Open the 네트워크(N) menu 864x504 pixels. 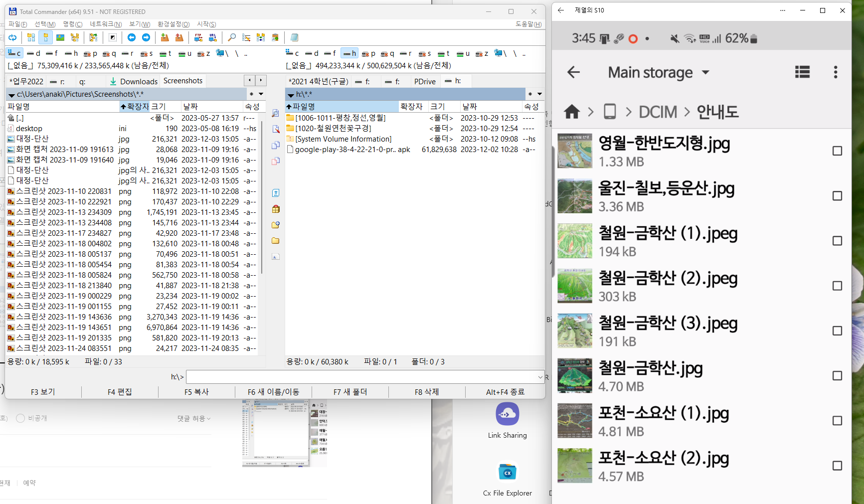(106, 24)
